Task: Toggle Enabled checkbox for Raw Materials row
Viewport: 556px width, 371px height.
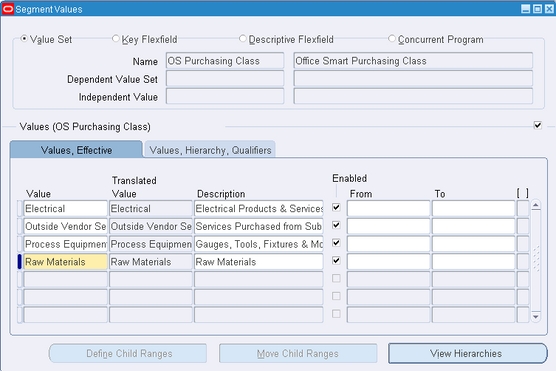Action: tap(336, 261)
